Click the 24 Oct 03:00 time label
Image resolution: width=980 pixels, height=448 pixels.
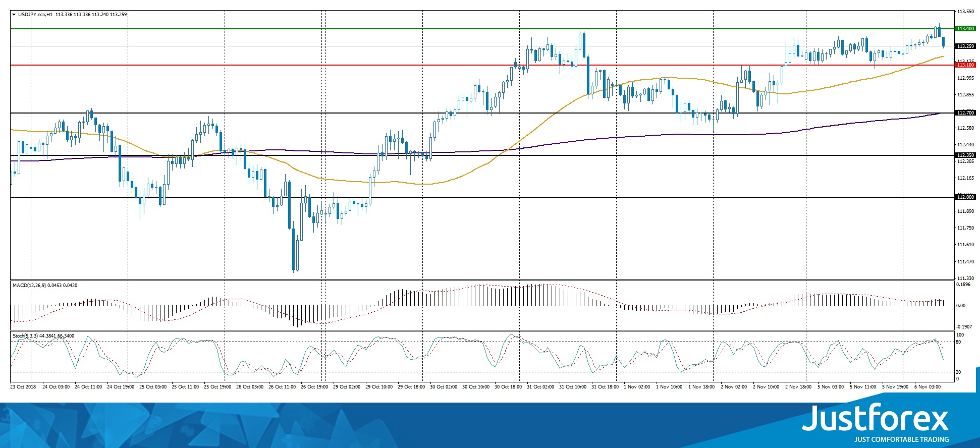click(x=56, y=387)
